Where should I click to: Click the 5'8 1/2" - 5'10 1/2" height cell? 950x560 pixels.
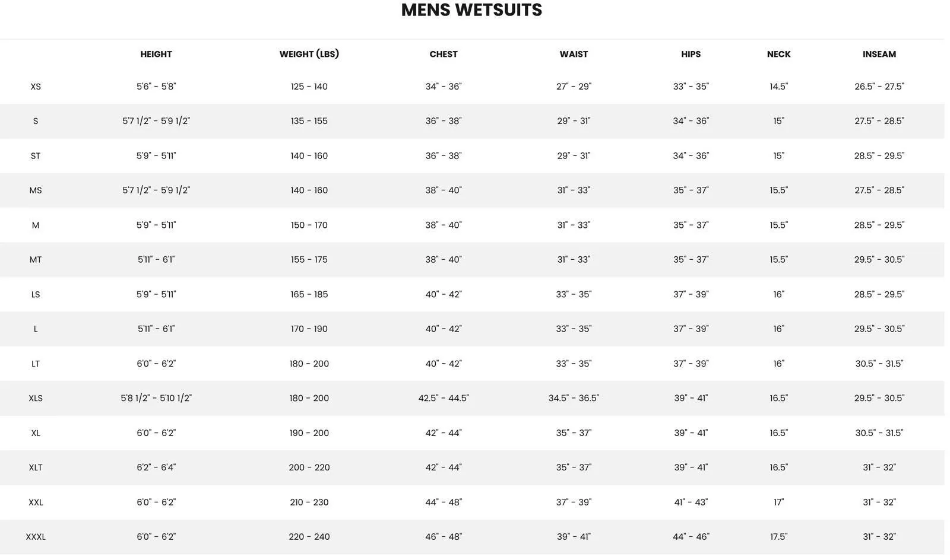tap(156, 398)
